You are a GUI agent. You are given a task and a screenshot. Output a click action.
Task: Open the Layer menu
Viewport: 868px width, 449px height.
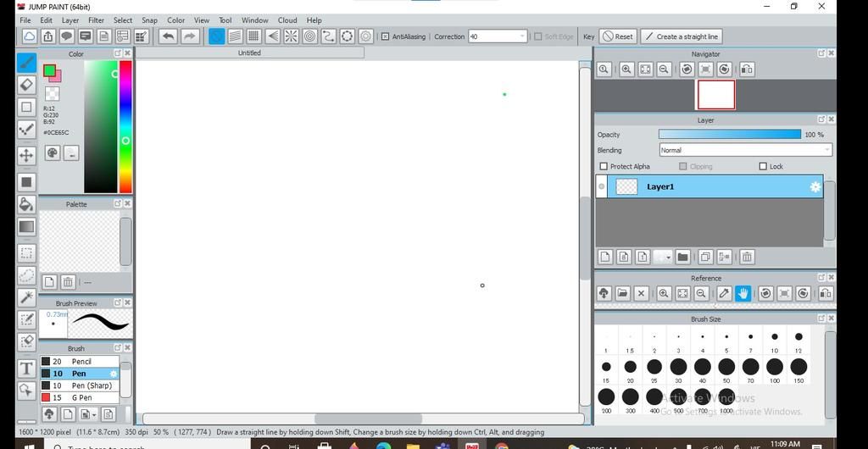(x=70, y=20)
